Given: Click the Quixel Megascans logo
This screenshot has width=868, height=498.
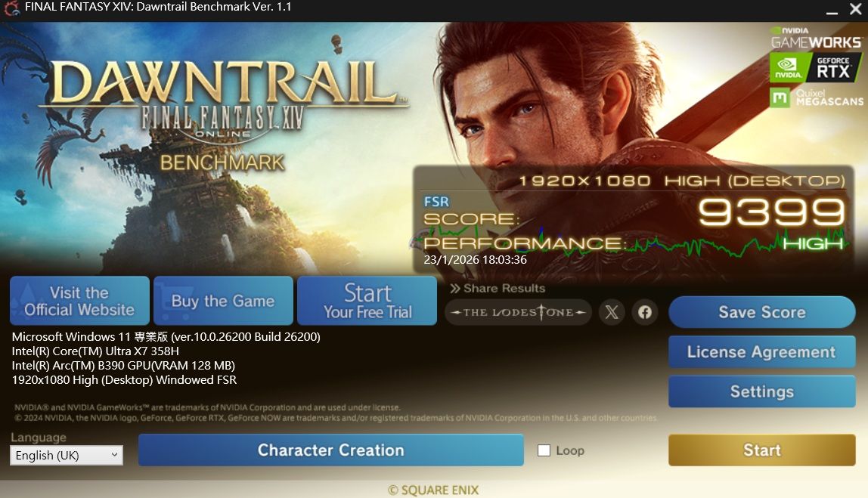Looking at the screenshot, I should [817, 98].
